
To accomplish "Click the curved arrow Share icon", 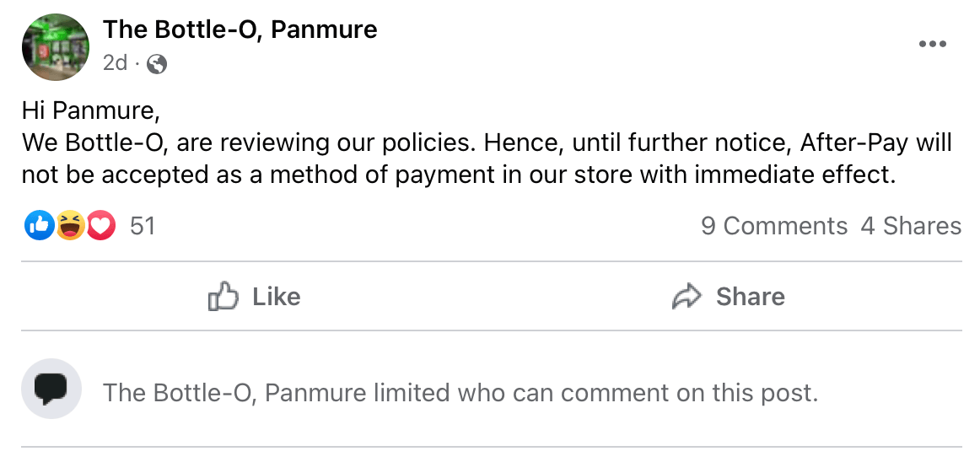I will coord(687,297).
